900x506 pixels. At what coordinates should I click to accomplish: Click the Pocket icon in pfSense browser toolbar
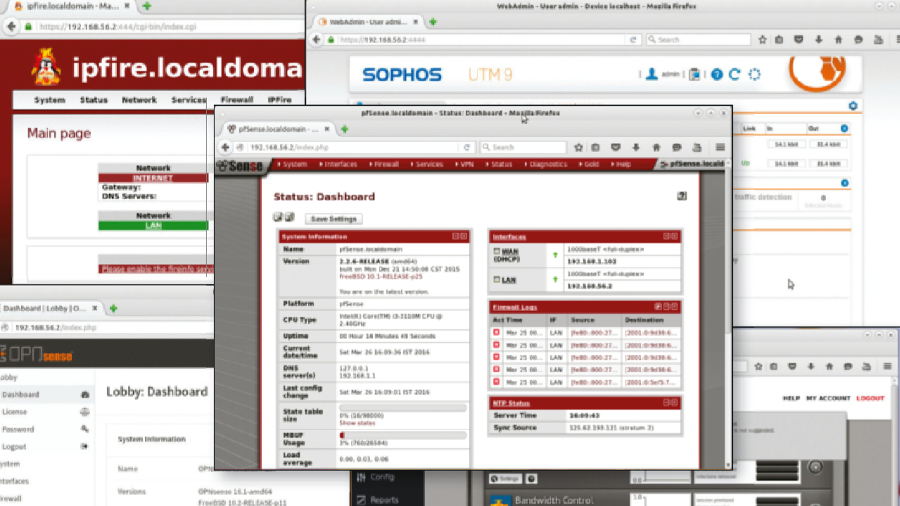(615, 147)
